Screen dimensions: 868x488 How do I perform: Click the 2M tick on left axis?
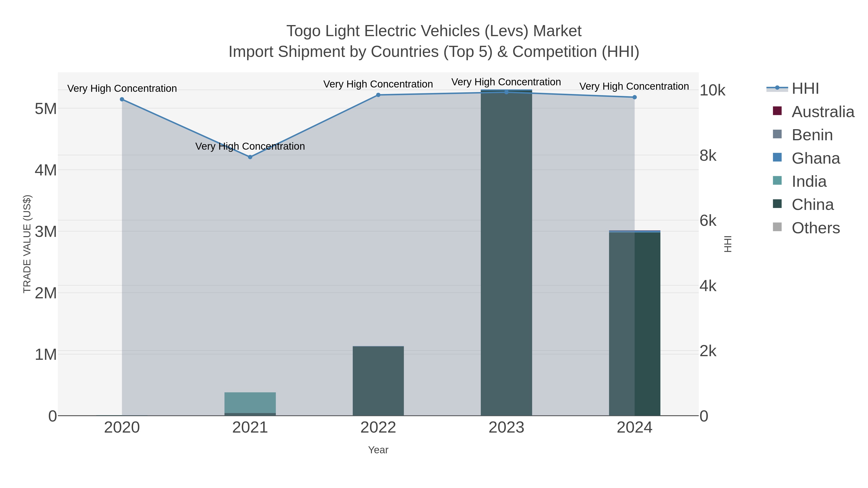coord(46,293)
